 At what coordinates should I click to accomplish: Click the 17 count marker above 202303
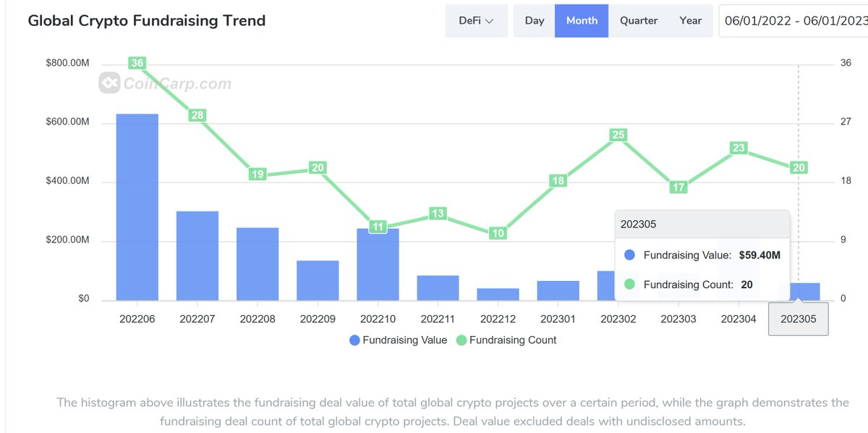(678, 186)
